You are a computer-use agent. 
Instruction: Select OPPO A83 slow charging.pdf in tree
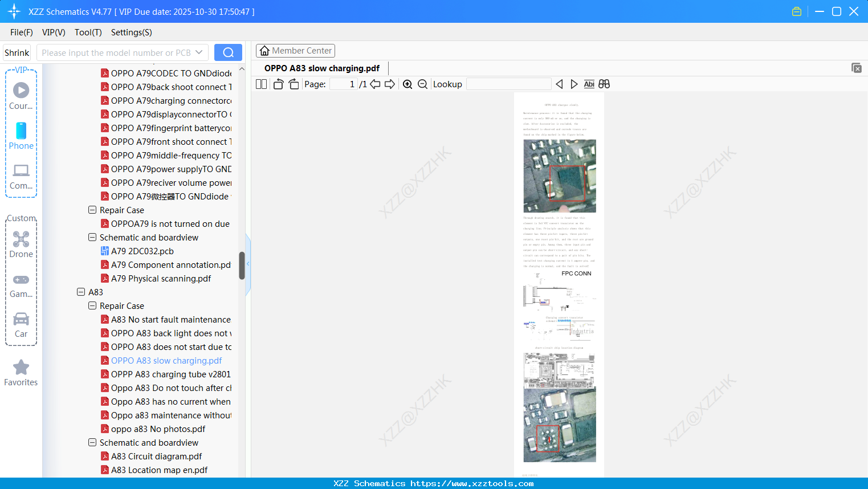pos(161,361)
